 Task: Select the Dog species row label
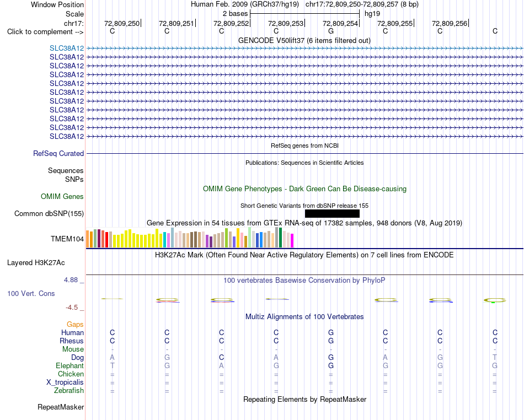77,358
